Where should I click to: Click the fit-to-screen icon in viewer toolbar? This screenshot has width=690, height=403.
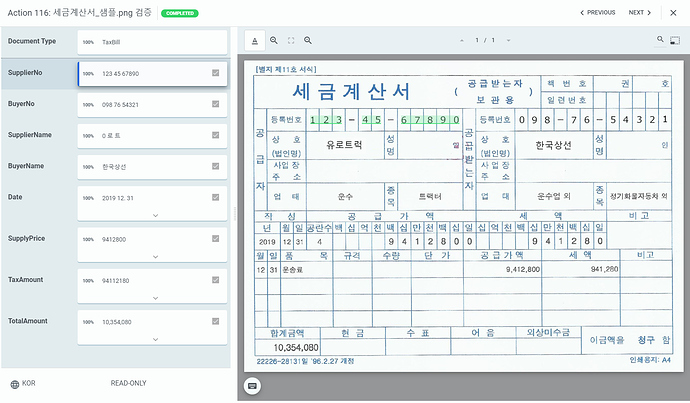point(291,40)
